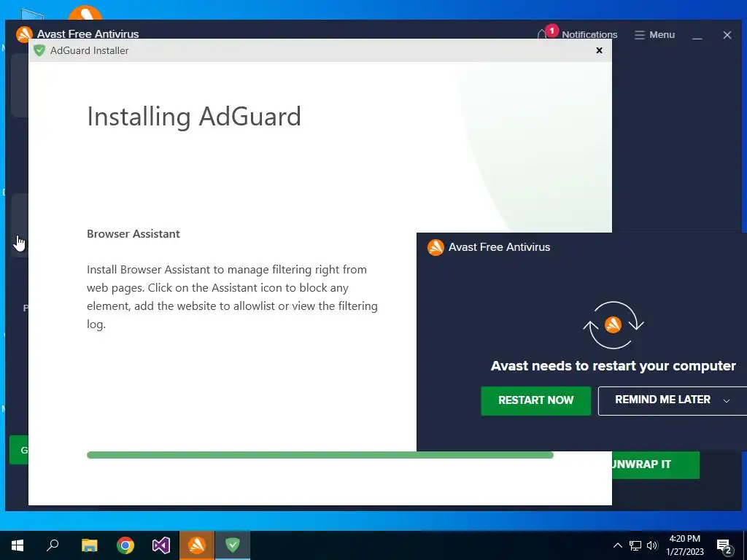Click the RESTART NOW button
The height and width of the screenshot is (560, 747).
click(x=535, y=400)
